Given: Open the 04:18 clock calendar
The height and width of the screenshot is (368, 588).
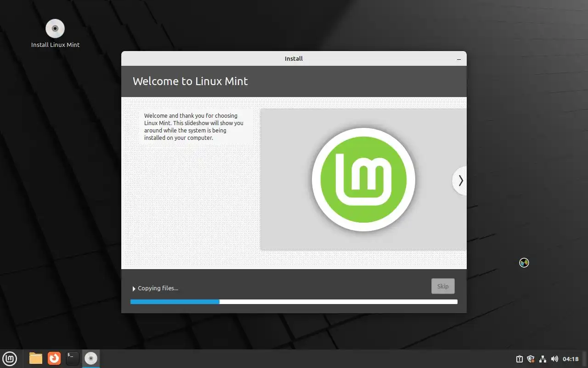Looking at the screenshot, I should 571,359.
